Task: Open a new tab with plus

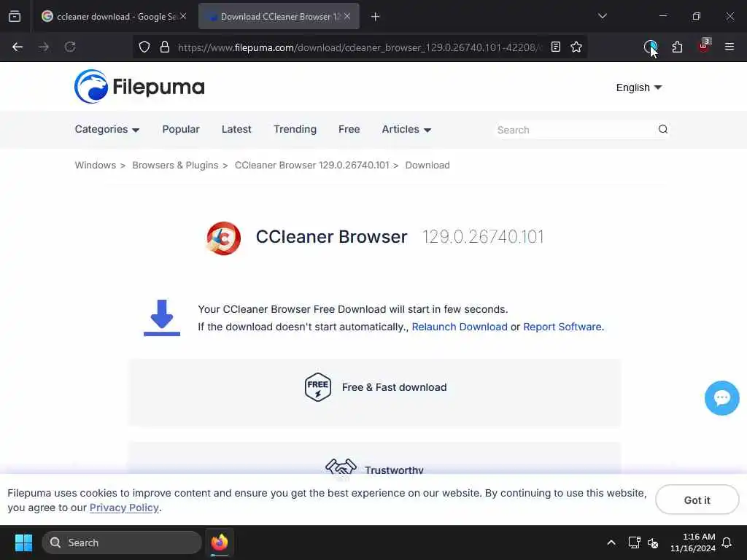Action: coord(376,17)
